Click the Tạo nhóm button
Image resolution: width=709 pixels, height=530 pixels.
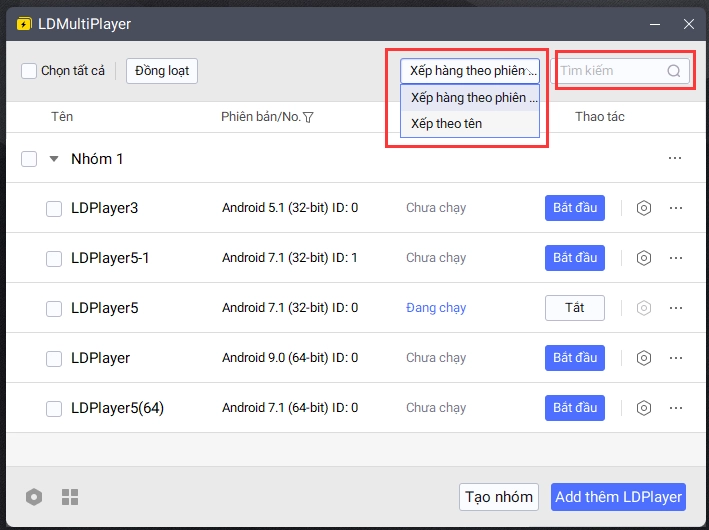pos(499,497)
